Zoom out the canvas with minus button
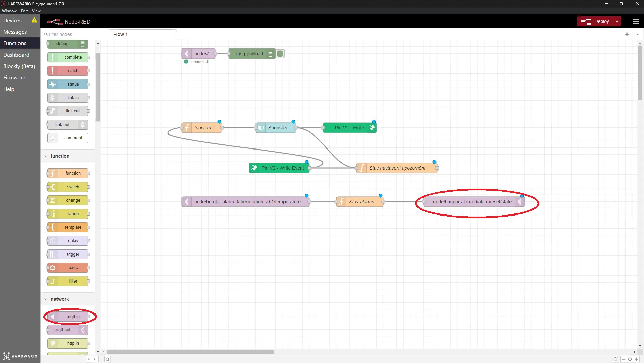644x363 pixels. click(x=623, y=359)
